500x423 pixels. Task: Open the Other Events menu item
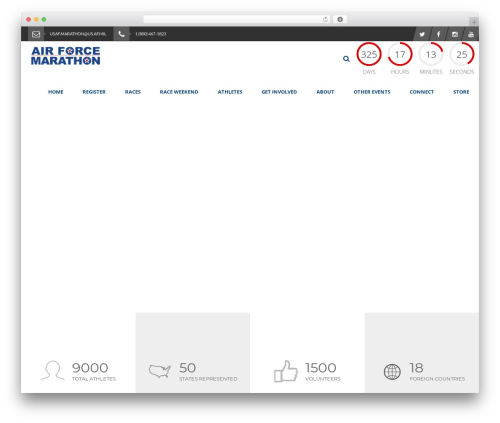tap(372, 92)
